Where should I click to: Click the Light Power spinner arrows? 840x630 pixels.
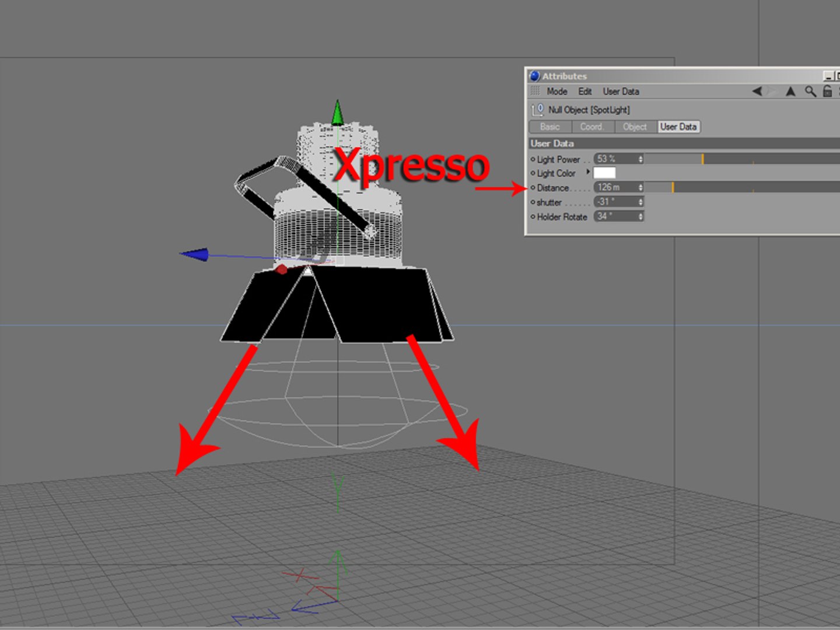[x=640, y=159]
